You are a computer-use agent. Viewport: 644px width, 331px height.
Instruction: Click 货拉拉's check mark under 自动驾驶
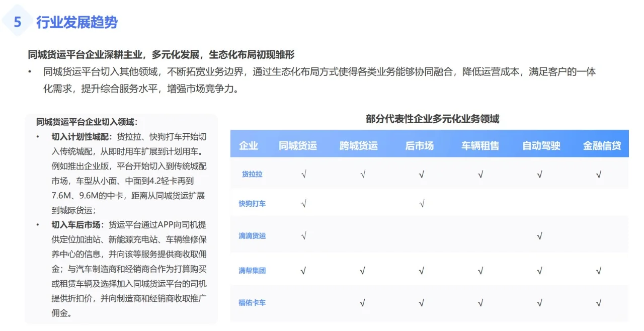pos(539,175)
